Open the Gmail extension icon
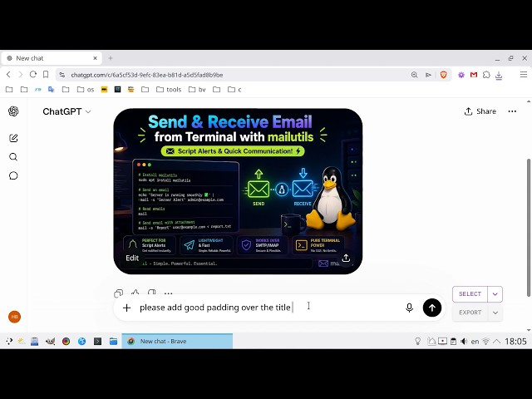 [x=474, y=75]
